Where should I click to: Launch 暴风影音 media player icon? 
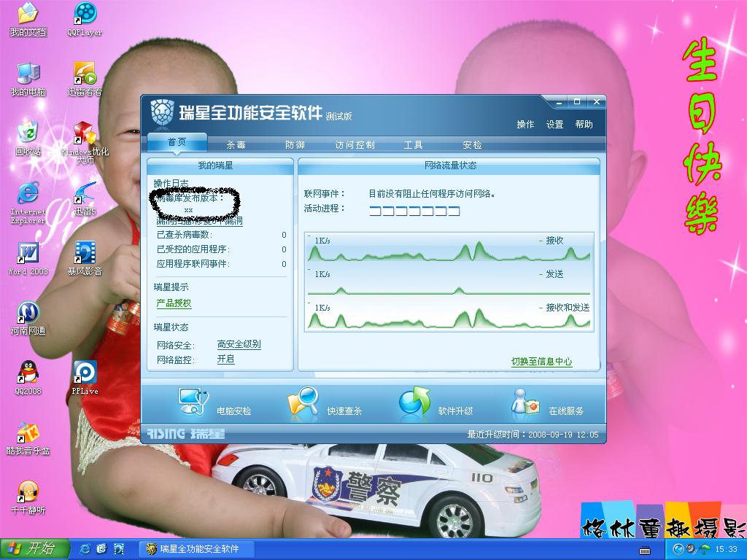pos(85,258)
